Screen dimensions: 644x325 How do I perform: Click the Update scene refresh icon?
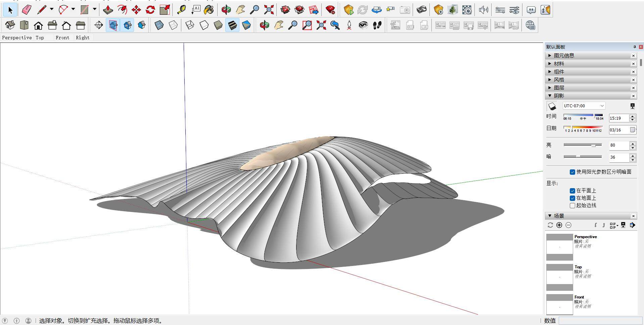click(550, 225)
